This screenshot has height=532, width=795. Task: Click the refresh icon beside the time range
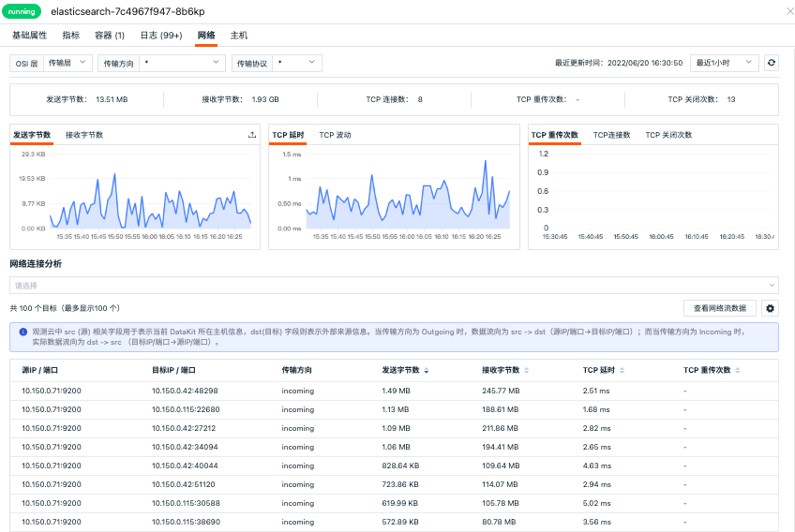point(772,63)
